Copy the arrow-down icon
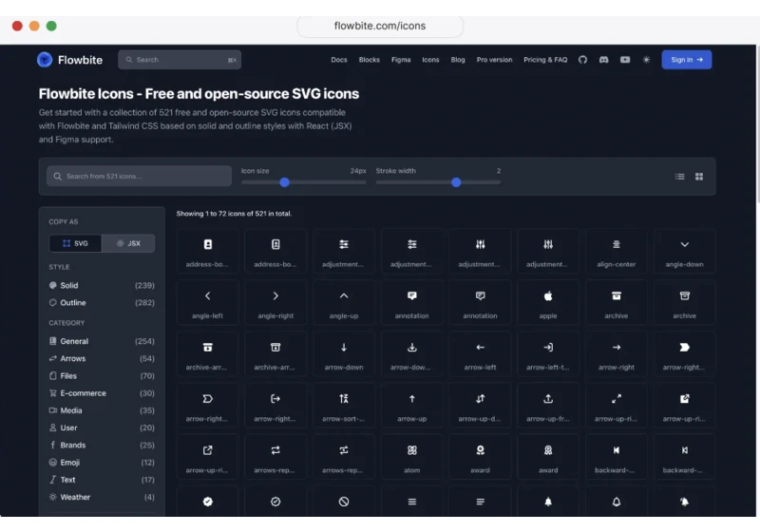 click(344, 354)
